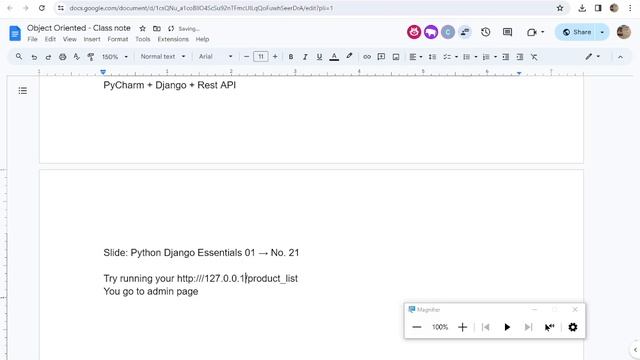The width and height of the screenshot is (640, 360).
Task: Print the document
Action: tap(62, 57)
